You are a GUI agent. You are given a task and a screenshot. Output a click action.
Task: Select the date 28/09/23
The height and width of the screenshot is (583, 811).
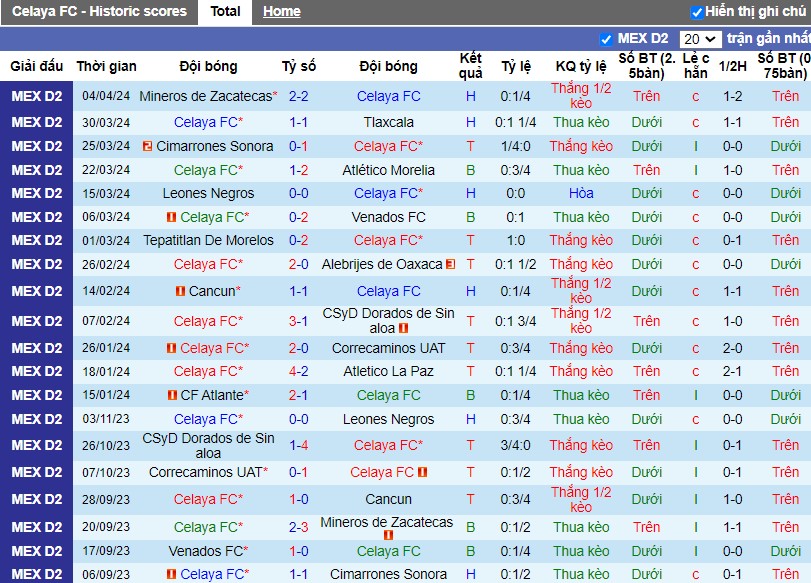point(106,499)
